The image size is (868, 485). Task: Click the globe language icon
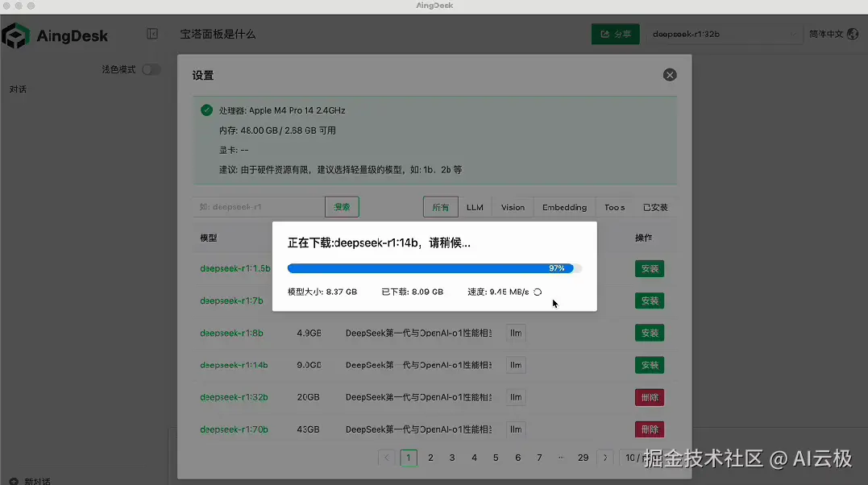[853, 34]
